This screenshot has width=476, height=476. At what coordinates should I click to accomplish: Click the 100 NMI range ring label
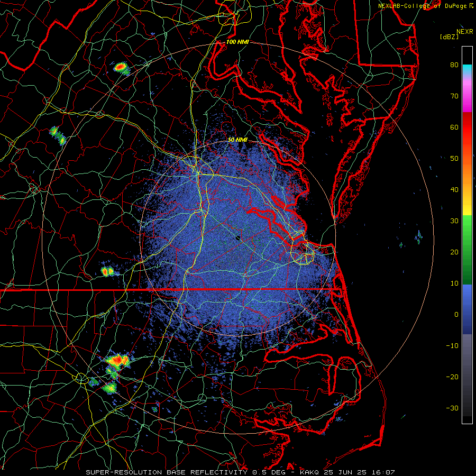[237, 42]
